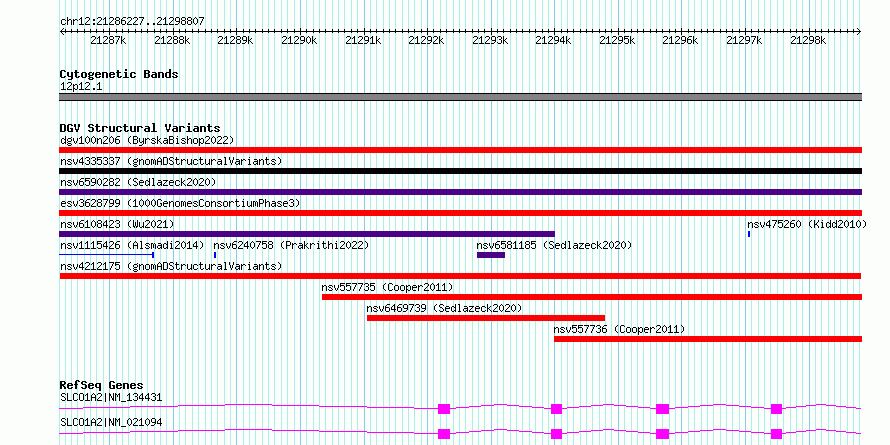Click the 21296k ruler tick label

coord(681,41)
